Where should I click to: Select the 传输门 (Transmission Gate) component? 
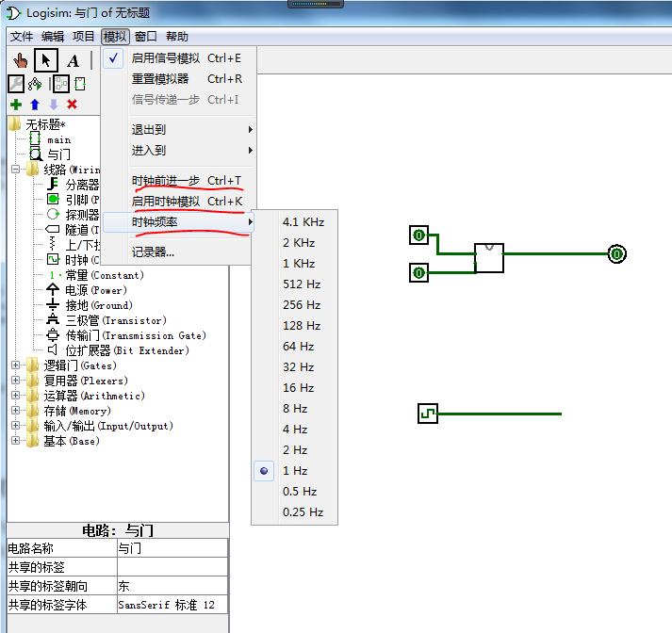coord(126,335)
